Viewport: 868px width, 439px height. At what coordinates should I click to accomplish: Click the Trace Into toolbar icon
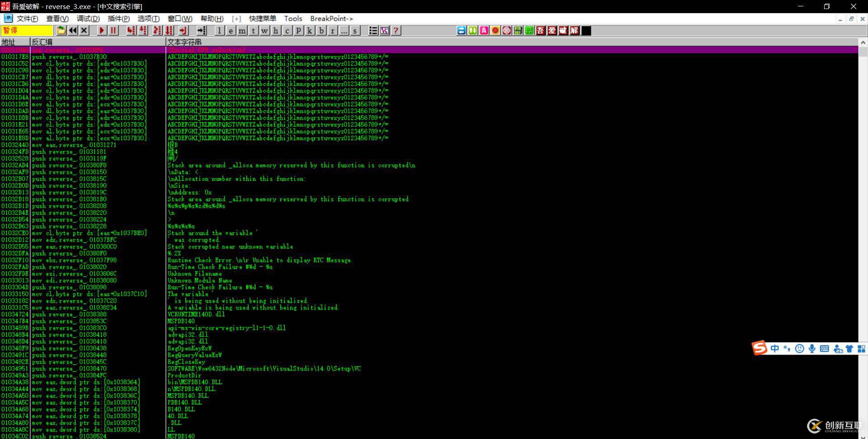click(157, 30)
